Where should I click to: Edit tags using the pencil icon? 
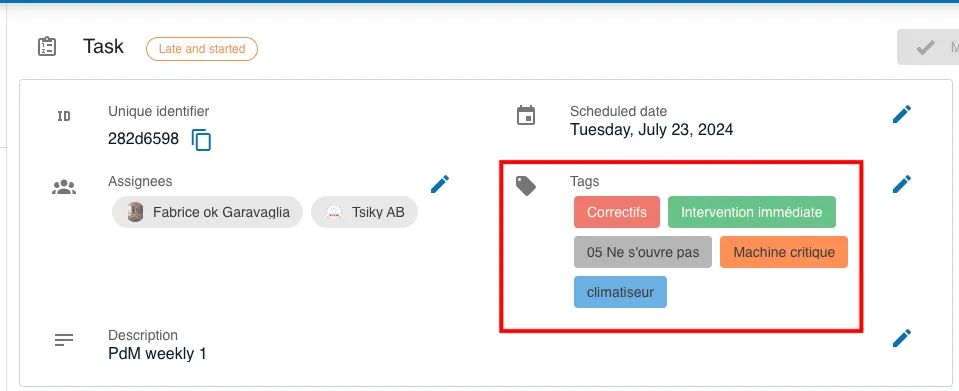[902, 184]
